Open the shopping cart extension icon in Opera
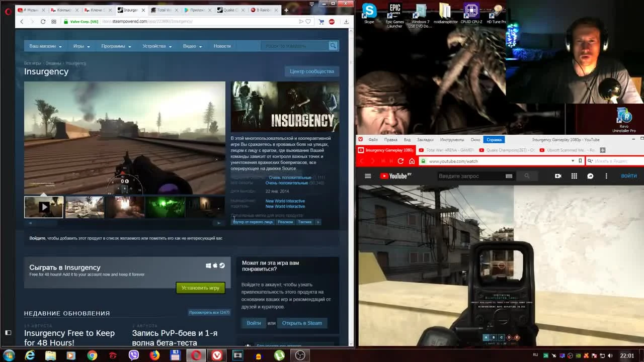644x362 pixels. [x=321, y=22]
